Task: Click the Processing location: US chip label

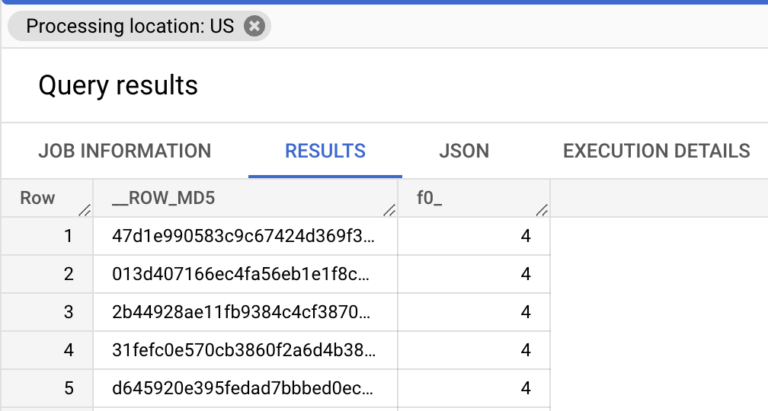Action: [130, 26]
